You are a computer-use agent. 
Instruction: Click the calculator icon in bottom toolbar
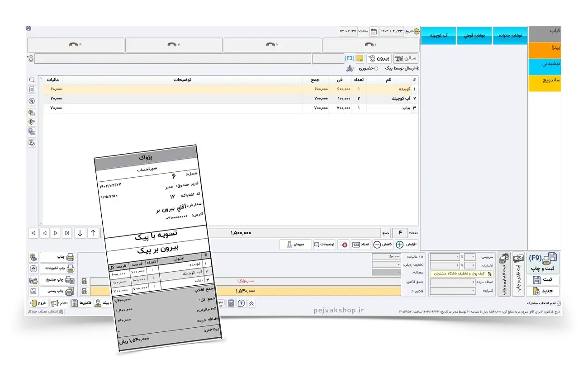tap(231, 303)
